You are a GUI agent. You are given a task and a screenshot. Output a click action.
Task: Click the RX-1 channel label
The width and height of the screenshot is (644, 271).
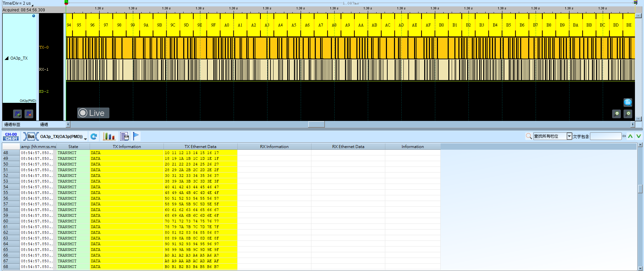(44, 69)
